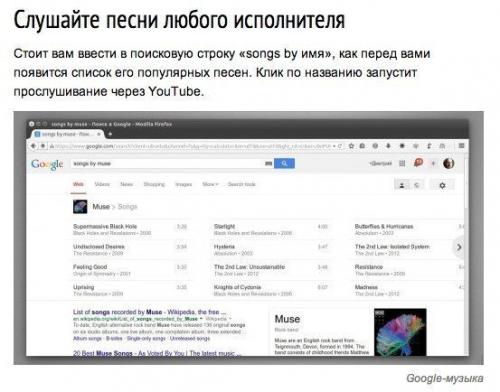Click the Muse knowledge panel title

point(287,319)
